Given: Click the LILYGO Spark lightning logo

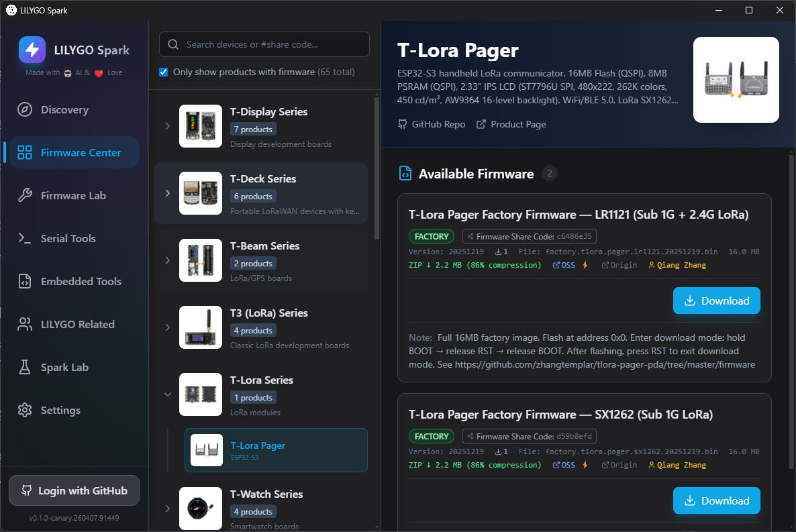Looking at the screenshot, I should [x=32, y=50].
